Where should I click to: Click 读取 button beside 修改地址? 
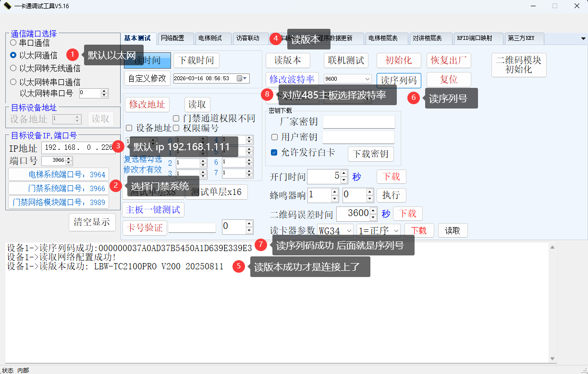coord(197,105)
